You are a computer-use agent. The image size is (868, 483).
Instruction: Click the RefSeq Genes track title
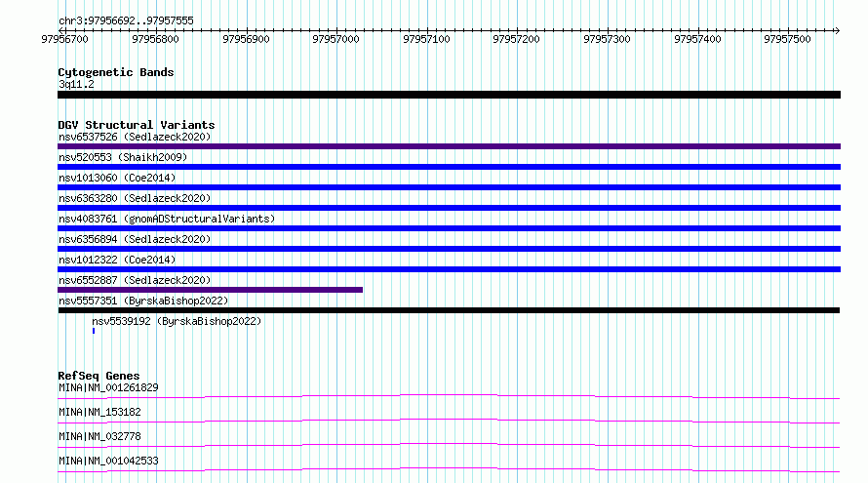[99, 376]
